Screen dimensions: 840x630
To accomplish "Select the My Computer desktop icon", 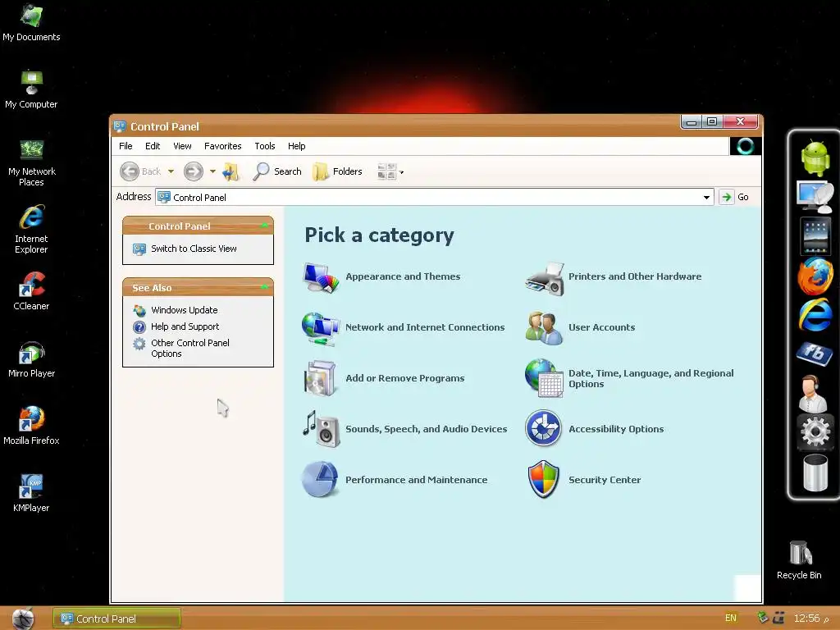I will 31,89.
